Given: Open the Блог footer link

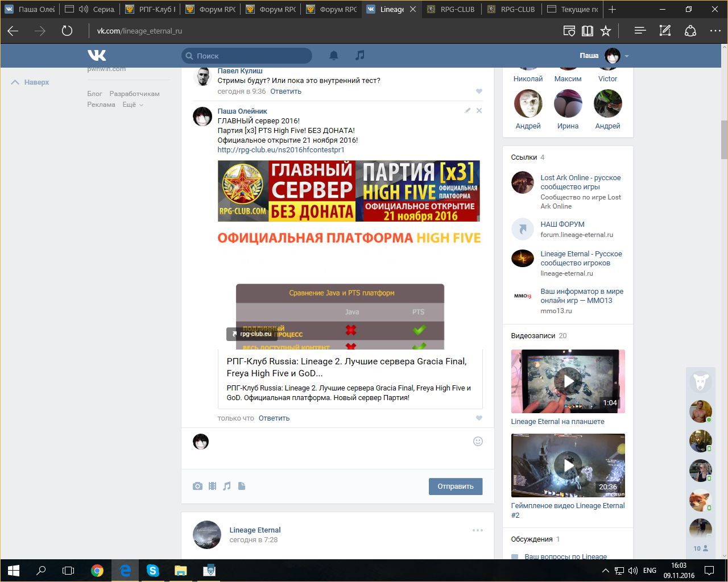Looking at the screenshot, I should (94, 94).
